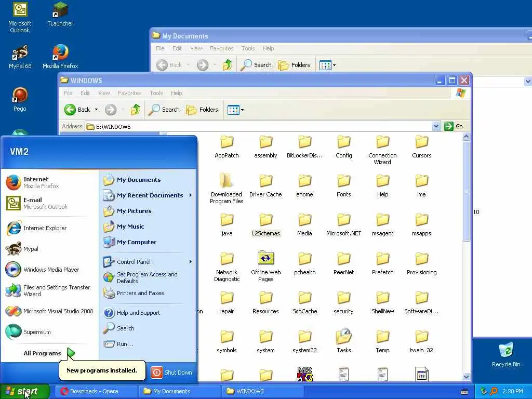Image resolution: width=532 pixels, height=399 pixels.
Task: Select the Pego desktop shortcut
Action: (20, 100)
